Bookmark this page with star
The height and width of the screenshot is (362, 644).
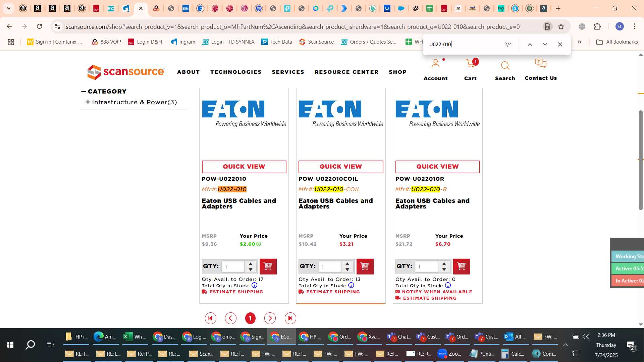(561, 26)
